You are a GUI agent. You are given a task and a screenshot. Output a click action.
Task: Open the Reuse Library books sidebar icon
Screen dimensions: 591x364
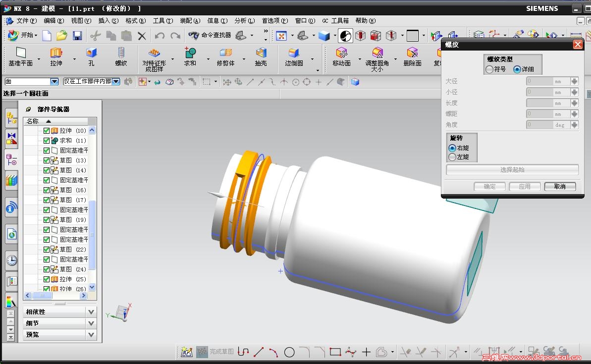(12, 180)
